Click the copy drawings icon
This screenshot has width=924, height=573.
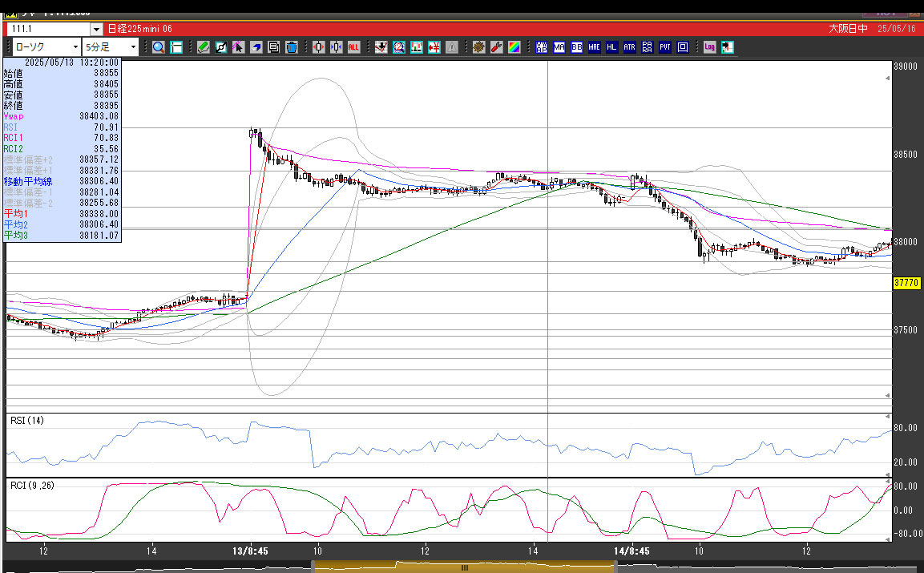coord(273,47)
